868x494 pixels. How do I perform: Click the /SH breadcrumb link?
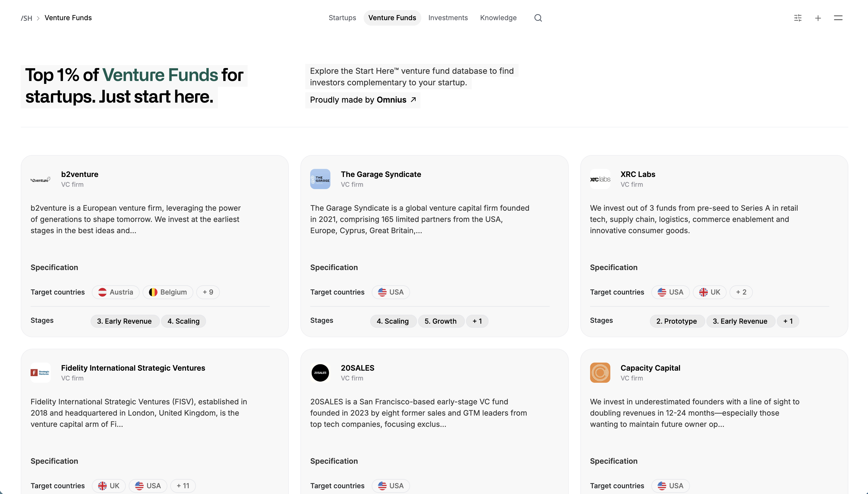pyautogui.click(x=27, y=18)
